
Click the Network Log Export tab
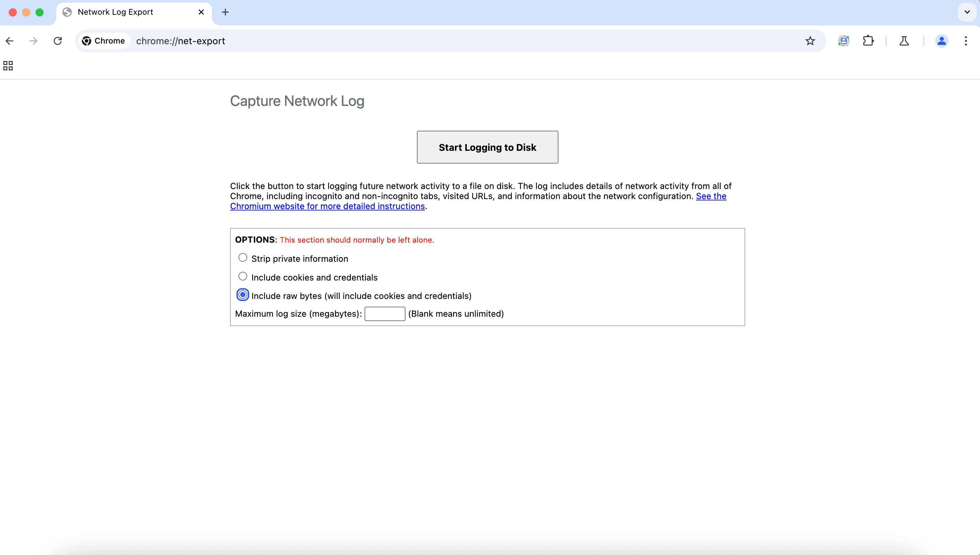click(x=132, y=12)
